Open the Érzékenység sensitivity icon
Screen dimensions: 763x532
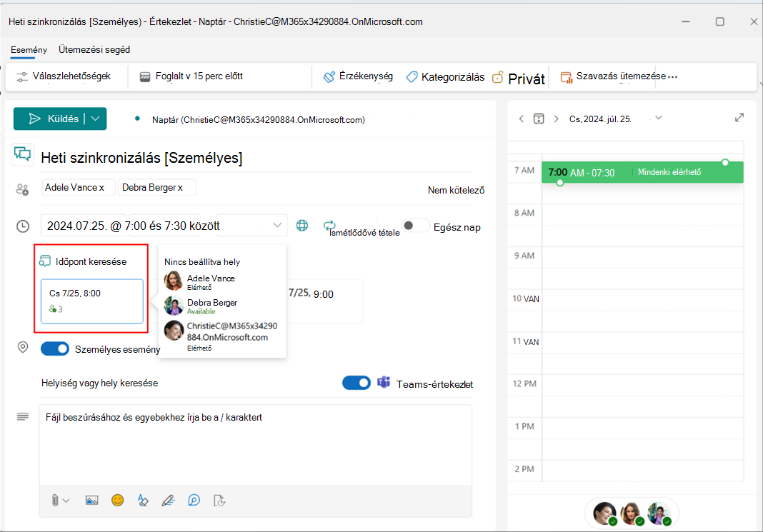point(329,77)
